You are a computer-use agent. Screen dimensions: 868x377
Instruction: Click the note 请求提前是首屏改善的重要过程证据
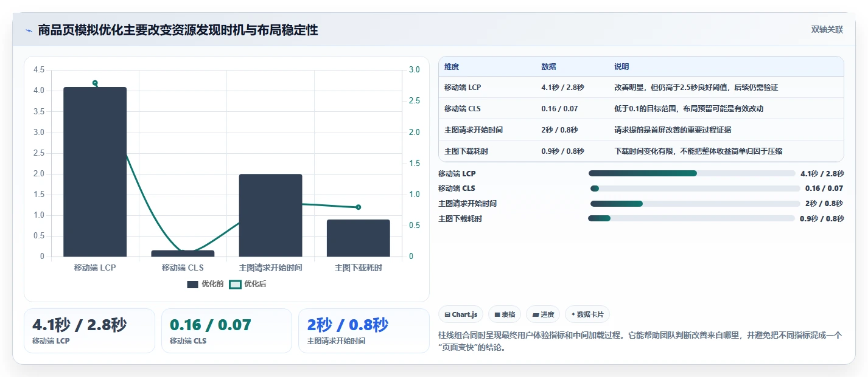click(x=673, y=130)
